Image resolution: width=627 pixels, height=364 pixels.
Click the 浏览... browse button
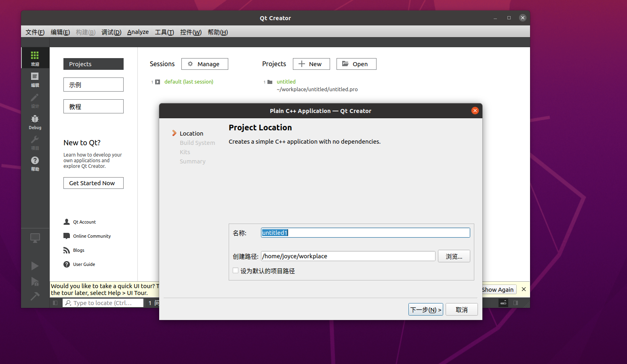click(454, 256)
